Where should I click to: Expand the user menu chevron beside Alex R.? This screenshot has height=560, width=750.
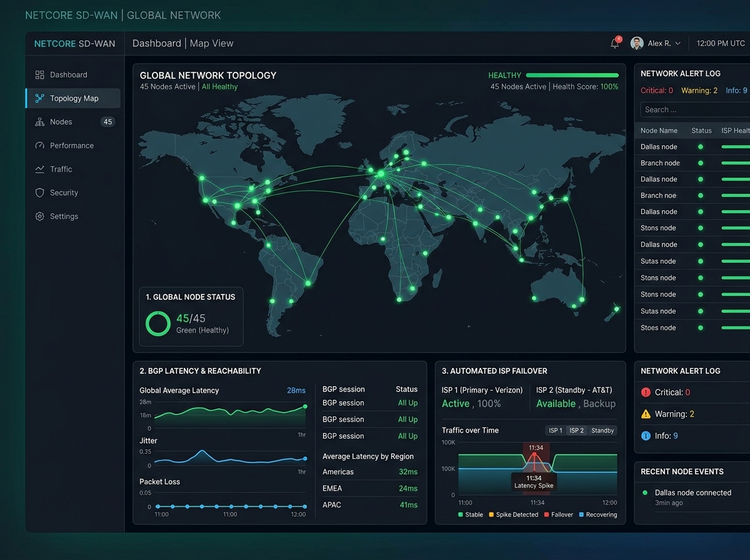coord(678,44)
